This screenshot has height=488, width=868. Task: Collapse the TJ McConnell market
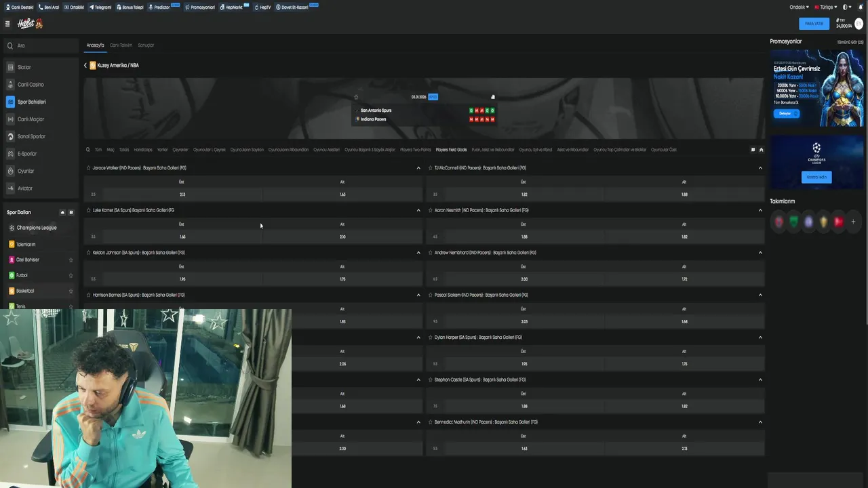click(x=760, y=167)
